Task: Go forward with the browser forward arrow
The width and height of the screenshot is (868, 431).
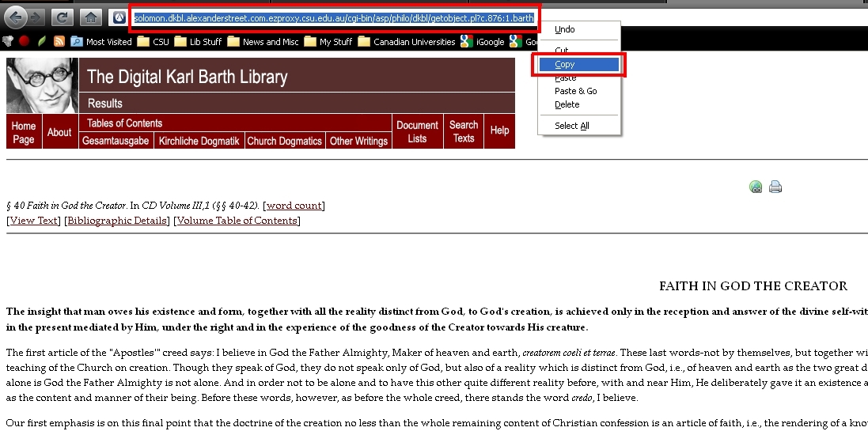Action: [x=36, y=17]
